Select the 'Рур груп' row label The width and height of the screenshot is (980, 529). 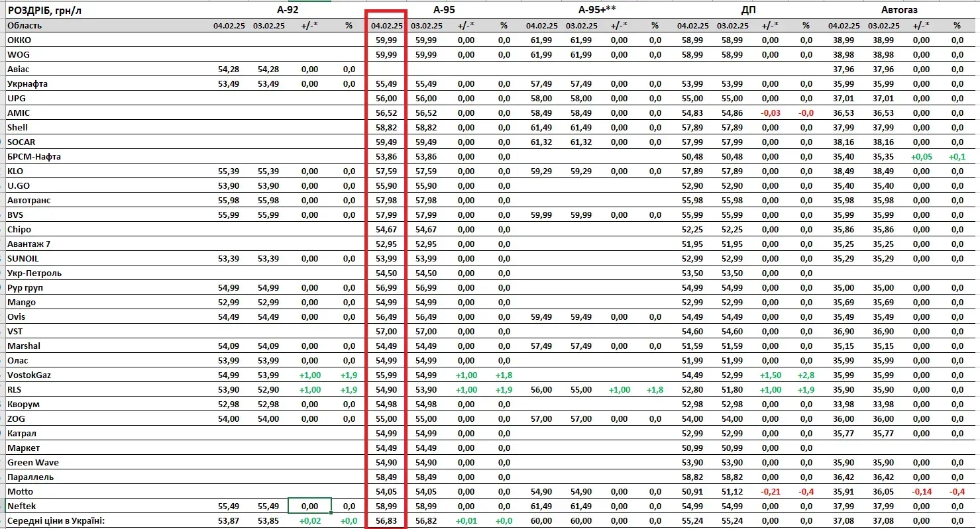(26, 287)
